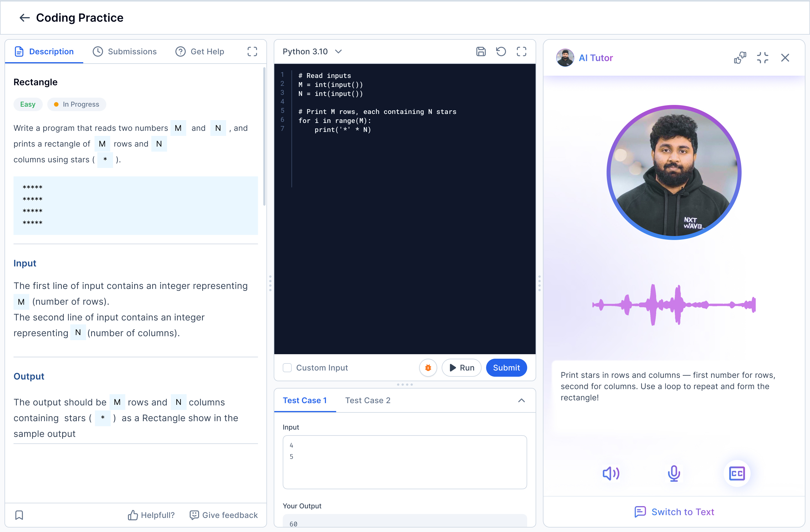This screenshot has width=810, height=532.
Task: Bookmark this Rectangle problem
Action: 19,515
